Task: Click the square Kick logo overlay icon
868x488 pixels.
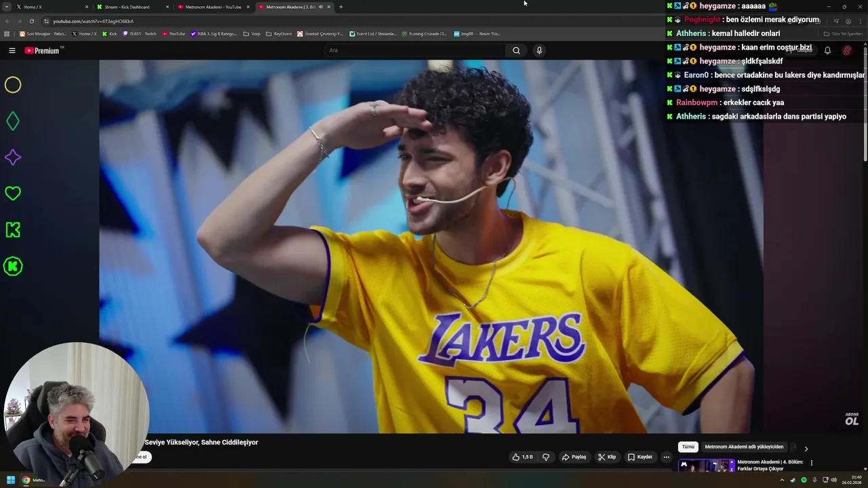Action: click(13, 230)
